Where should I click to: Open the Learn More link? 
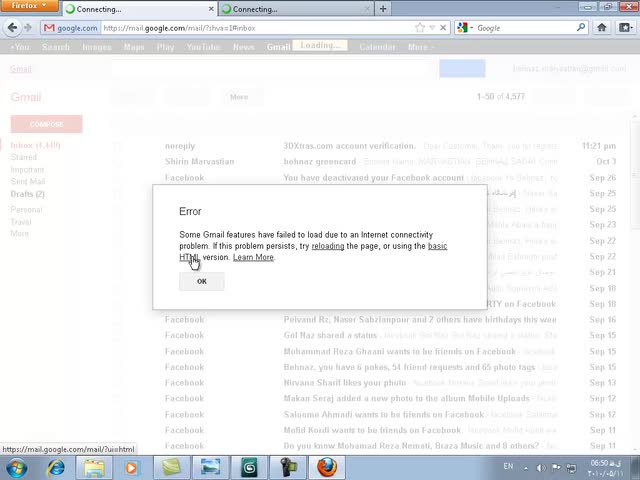click(x=253, y=257)
